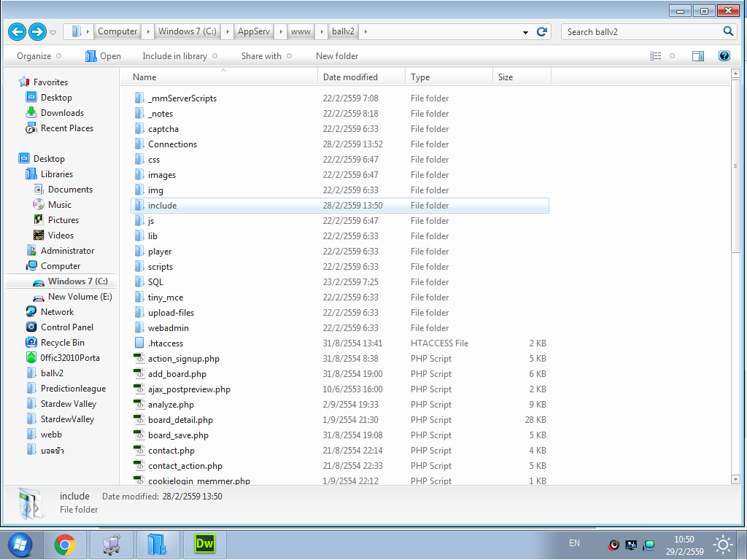Image resolution: width=747 pixels, height=560 pixels.
Task: Open the address bar history dropdown
Action: click(x=525, y=32)
